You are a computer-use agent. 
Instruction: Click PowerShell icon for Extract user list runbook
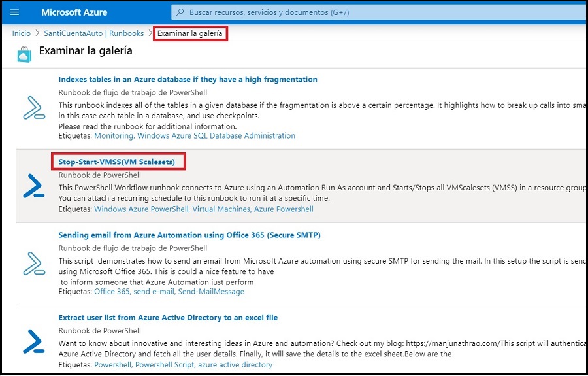point(34,341)
